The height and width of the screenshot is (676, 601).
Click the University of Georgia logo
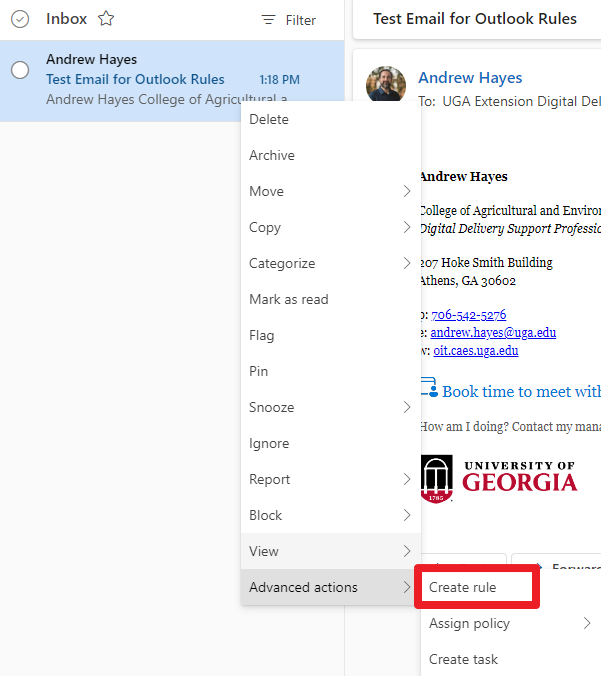(x=499, y=479)
